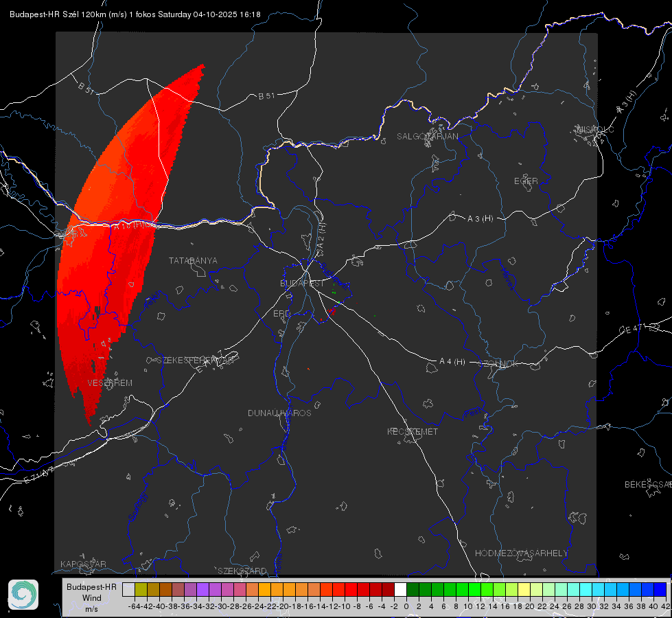The width and height of the screenshot is (672, 618).
Task: Click the 'Budapest-HR Wind m/s' legend title
Action: pos(91,598)
